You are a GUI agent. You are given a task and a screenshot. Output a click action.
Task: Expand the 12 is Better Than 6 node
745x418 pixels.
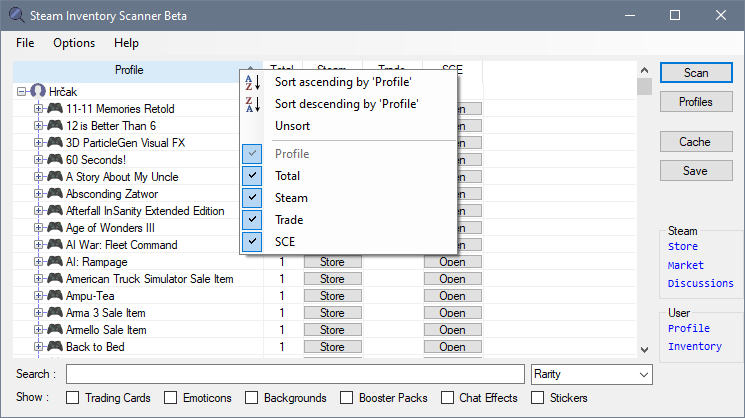[38, 125]
